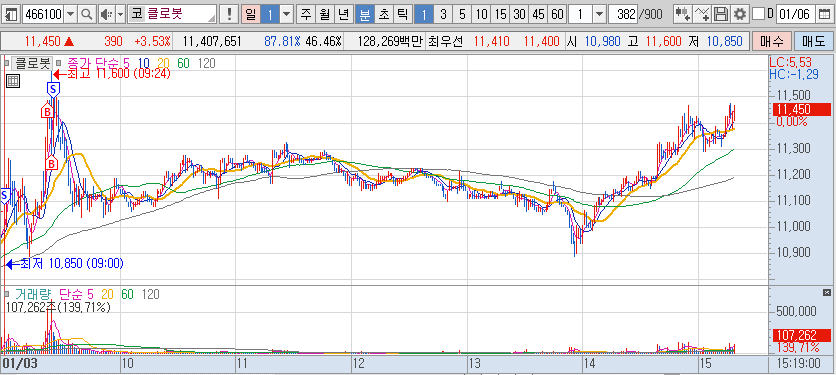The width and height of the screenshot is (836, 375).
Task: Select the 10-minute interval tab
Action: pyautogui.click(x=481, y=14)
